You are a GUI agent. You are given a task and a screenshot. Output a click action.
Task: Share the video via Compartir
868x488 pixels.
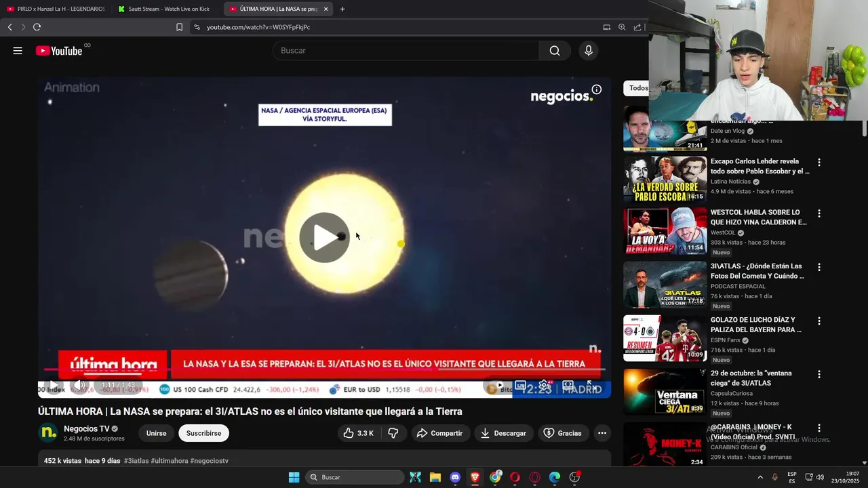point(439,433)
